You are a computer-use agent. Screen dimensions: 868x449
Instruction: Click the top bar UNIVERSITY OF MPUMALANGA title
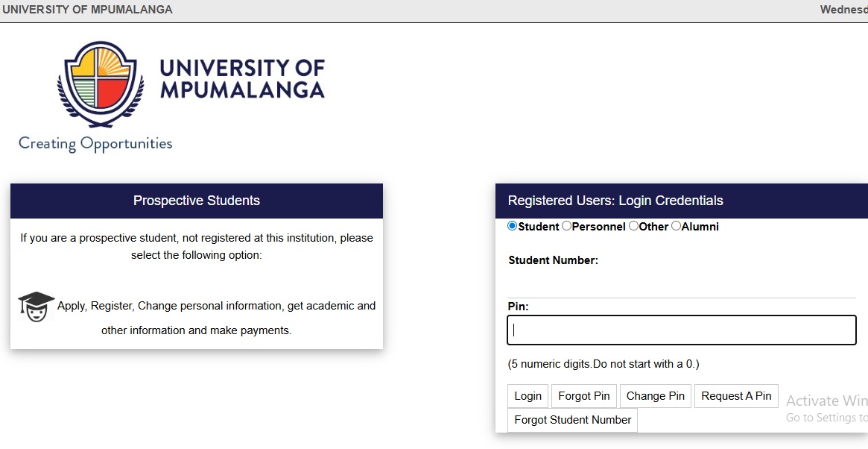point(88,10)
